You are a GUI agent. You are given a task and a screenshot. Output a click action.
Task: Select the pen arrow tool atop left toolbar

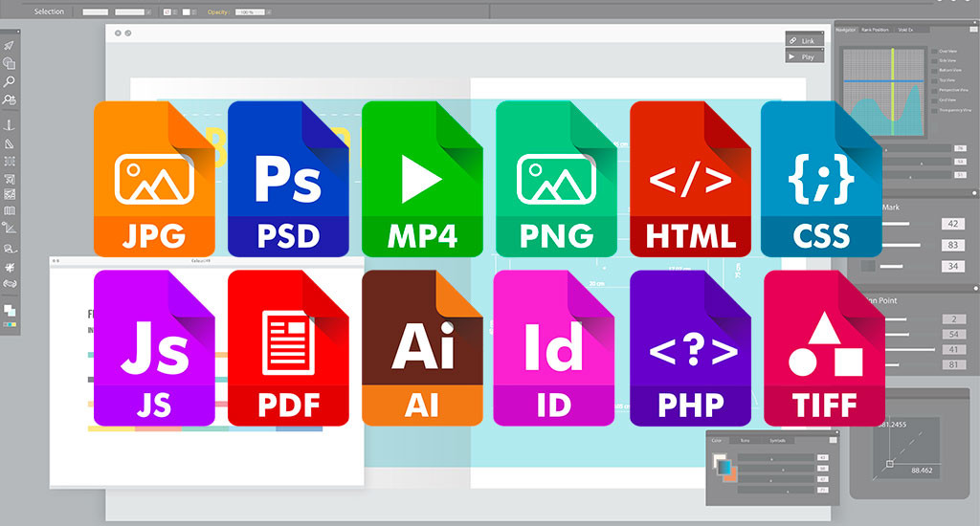[x=10, y=46]
